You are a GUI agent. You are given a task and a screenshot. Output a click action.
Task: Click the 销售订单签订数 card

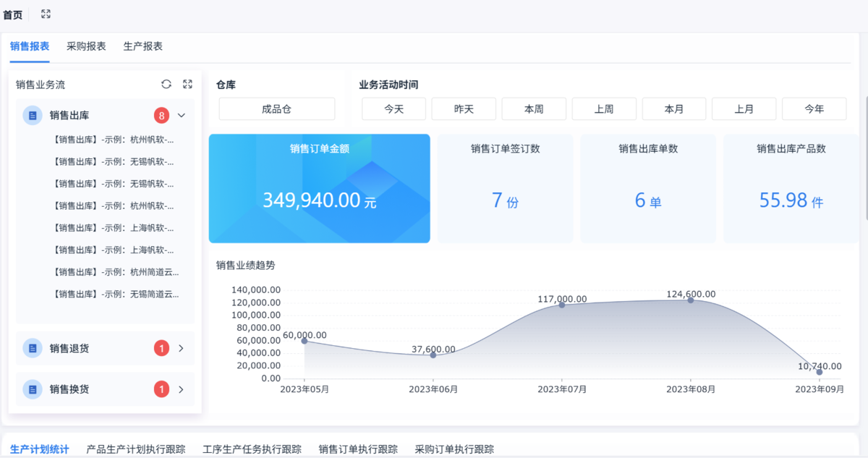[505, 188]
